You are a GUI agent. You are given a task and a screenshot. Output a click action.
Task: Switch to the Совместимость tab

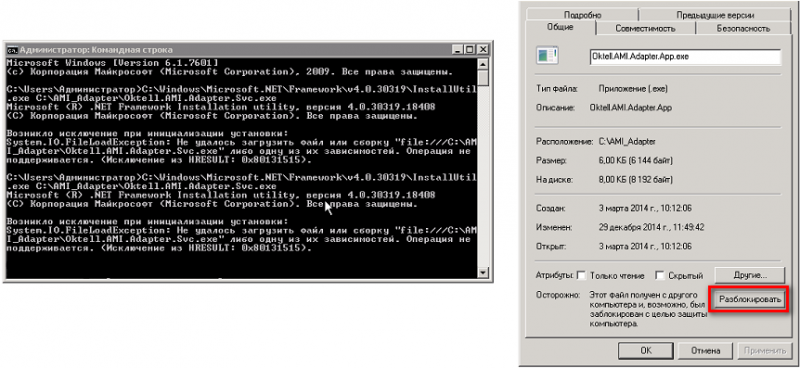(645, 29)
